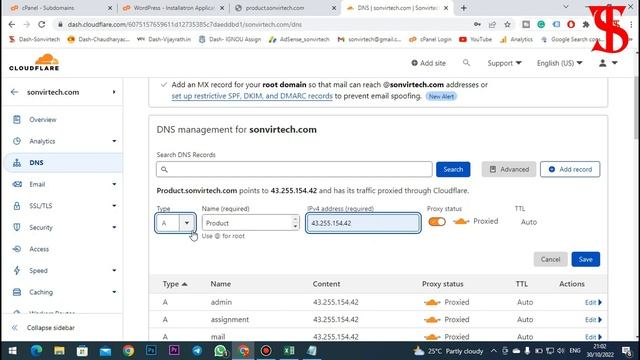The width and height of the screenshot is (640, 360).
Task: Open Excel from taskbar
Action: pyautogui.click(x=289, y=351)
